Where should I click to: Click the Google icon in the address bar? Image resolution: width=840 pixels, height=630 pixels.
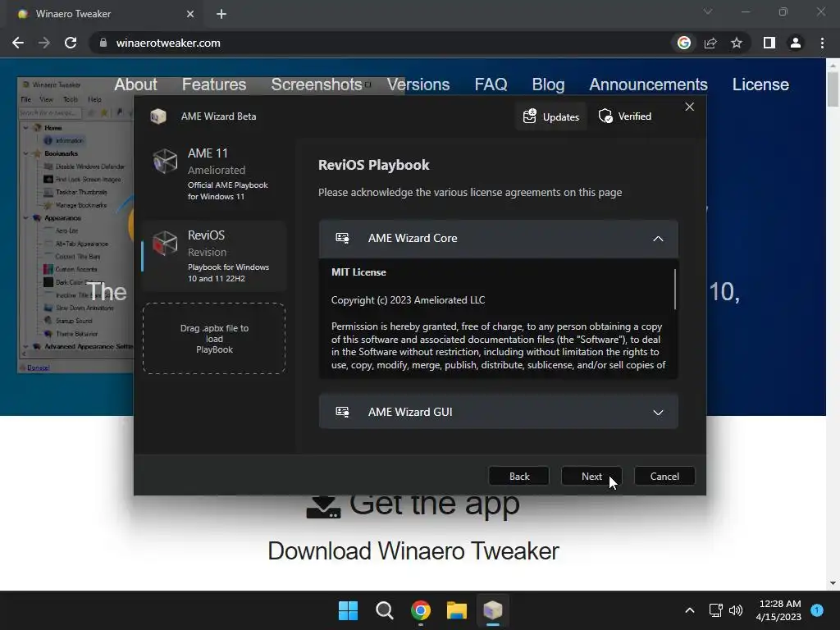point(683,43)
